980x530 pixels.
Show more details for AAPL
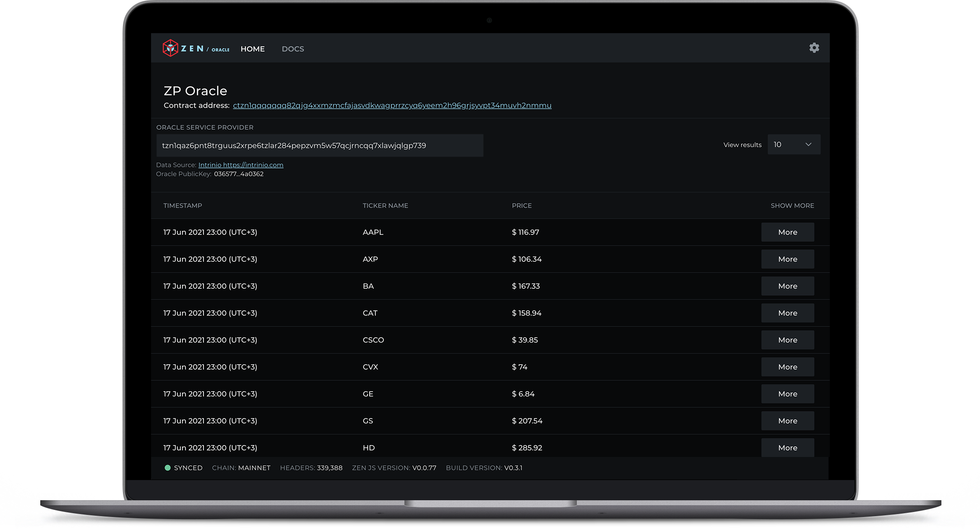point(787,232)
